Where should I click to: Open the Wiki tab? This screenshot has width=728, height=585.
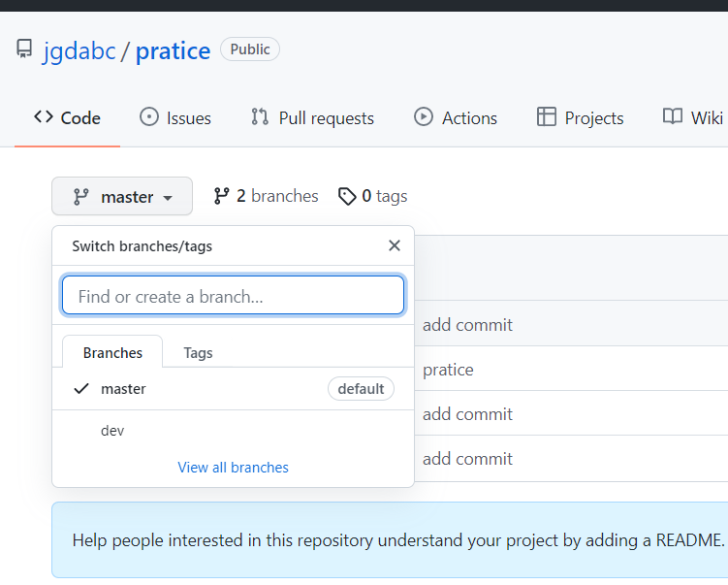(693, 118)
